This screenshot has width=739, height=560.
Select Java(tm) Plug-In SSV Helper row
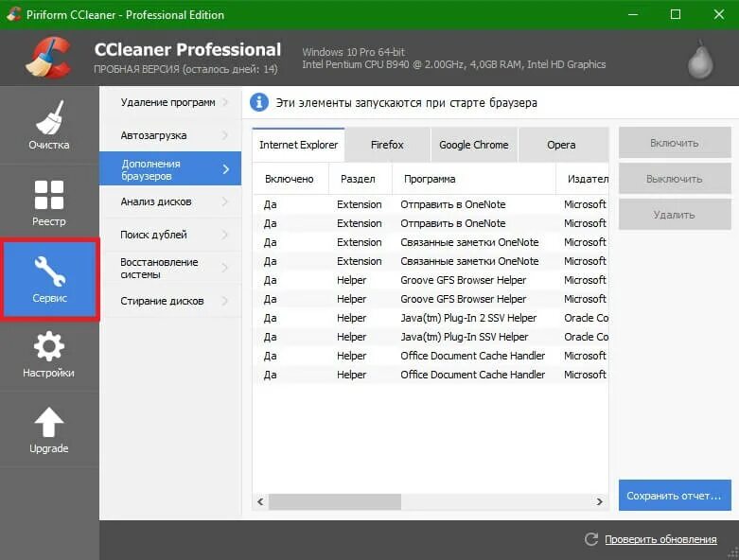coord(431,337)
